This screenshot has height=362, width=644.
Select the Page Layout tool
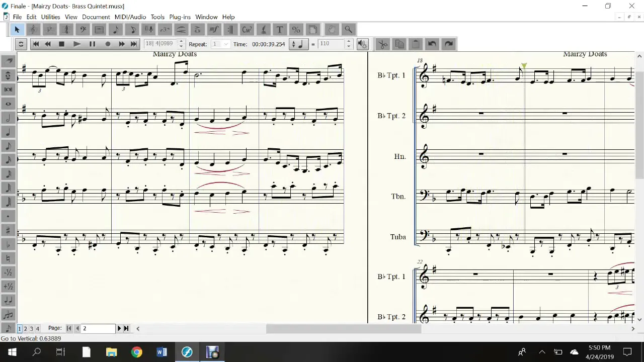(312, 29)
